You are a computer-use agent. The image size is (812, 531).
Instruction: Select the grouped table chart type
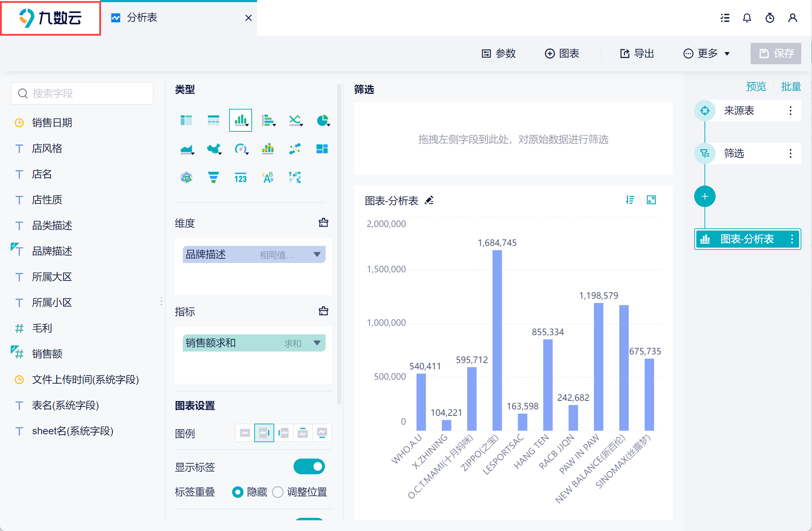pos(186,120)
